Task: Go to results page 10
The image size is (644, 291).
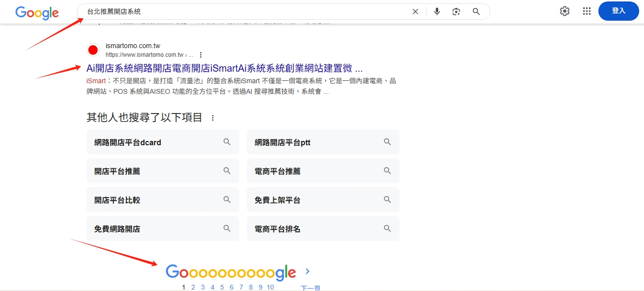Action: click(270, 287)
